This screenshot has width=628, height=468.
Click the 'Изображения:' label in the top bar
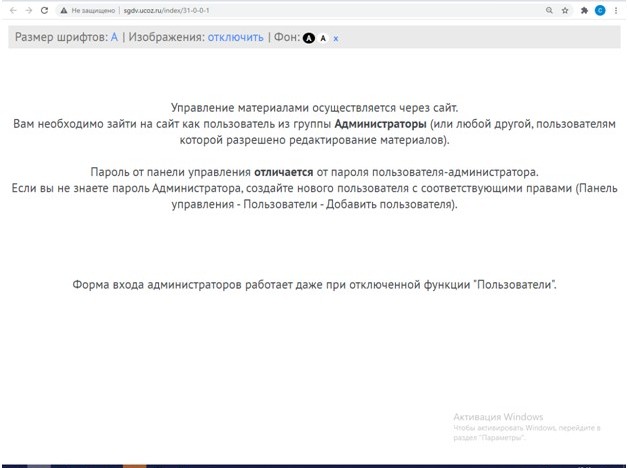coord(166,37)
